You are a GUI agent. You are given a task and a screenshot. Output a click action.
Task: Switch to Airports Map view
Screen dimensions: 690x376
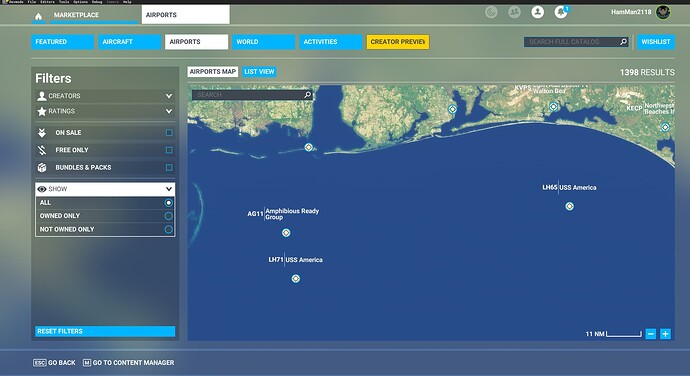[x=213, y=72]
